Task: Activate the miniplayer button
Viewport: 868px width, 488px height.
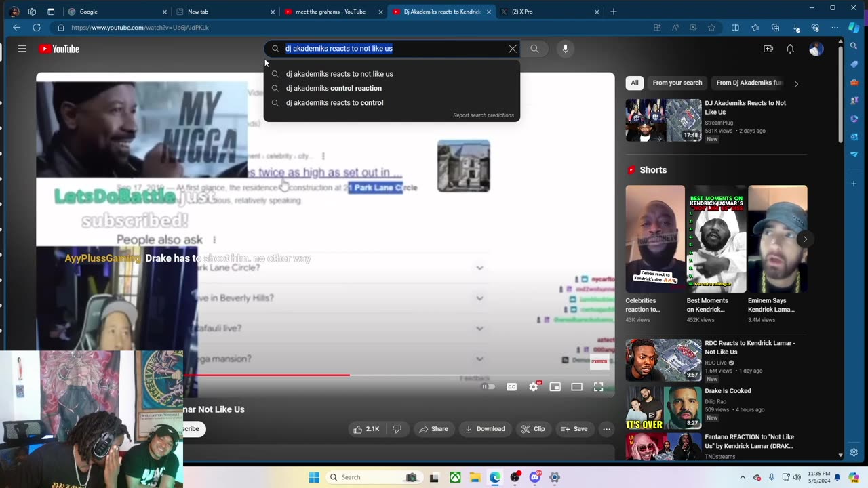Action: coord(555,387)
